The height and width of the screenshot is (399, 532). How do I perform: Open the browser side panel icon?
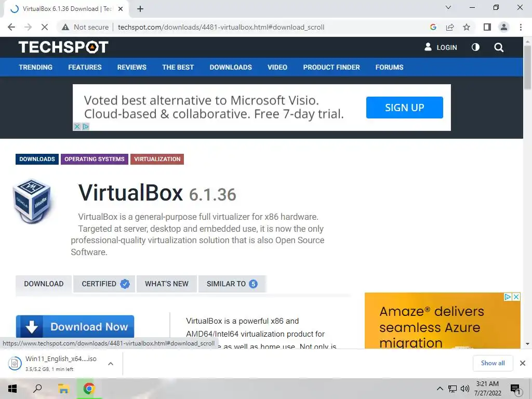click(487, 27)
